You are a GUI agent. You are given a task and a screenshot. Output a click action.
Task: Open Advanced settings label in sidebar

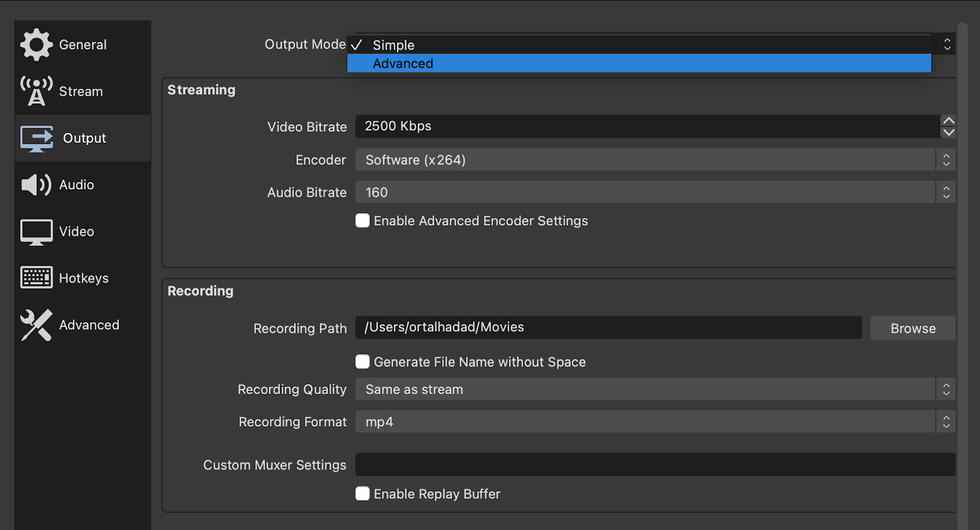[x=89, y=325]
